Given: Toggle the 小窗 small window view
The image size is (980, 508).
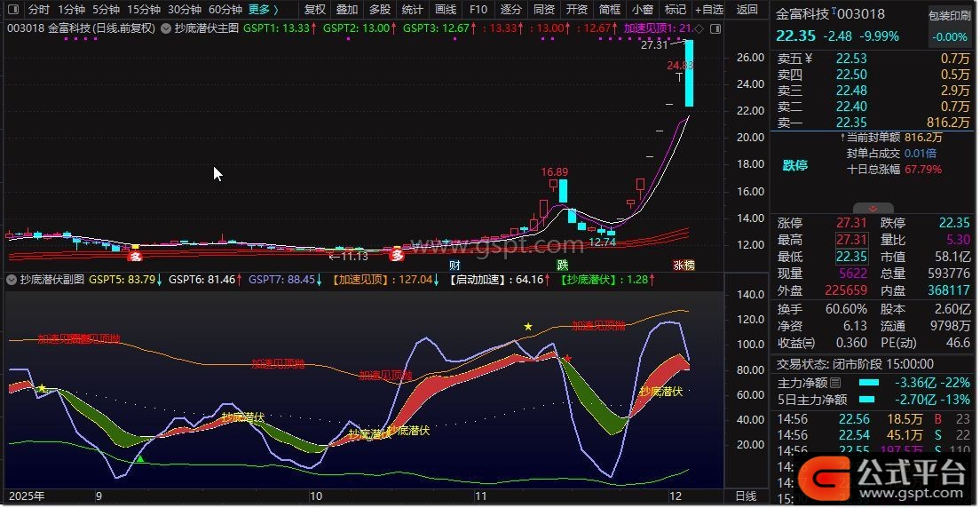Looking at the screenshot, I should (x=642, y=10).
